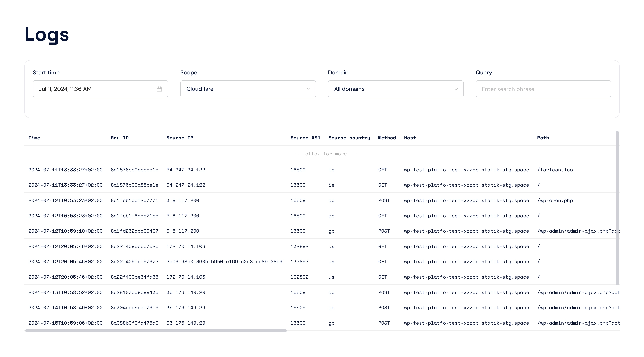The width and height of the screenshot is (644, 357).
Task: Click the Source country column header
Action: pos(349,138)
